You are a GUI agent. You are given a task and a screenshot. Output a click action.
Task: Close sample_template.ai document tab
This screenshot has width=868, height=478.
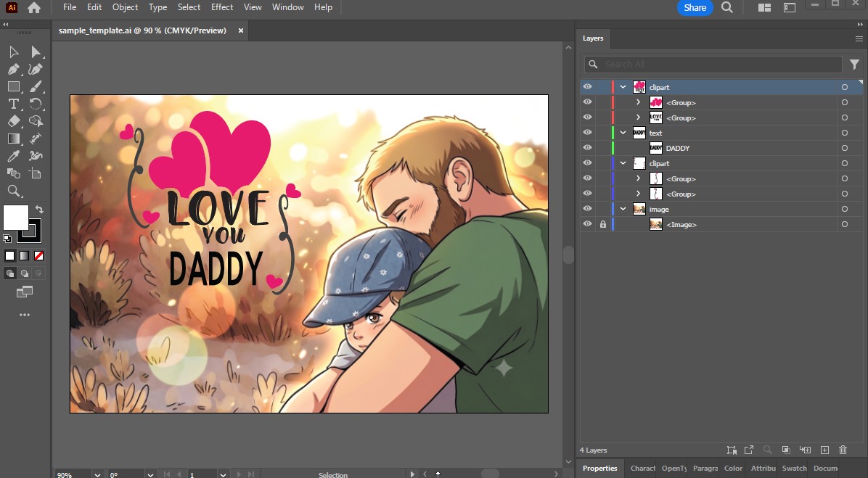pos(241,30)
